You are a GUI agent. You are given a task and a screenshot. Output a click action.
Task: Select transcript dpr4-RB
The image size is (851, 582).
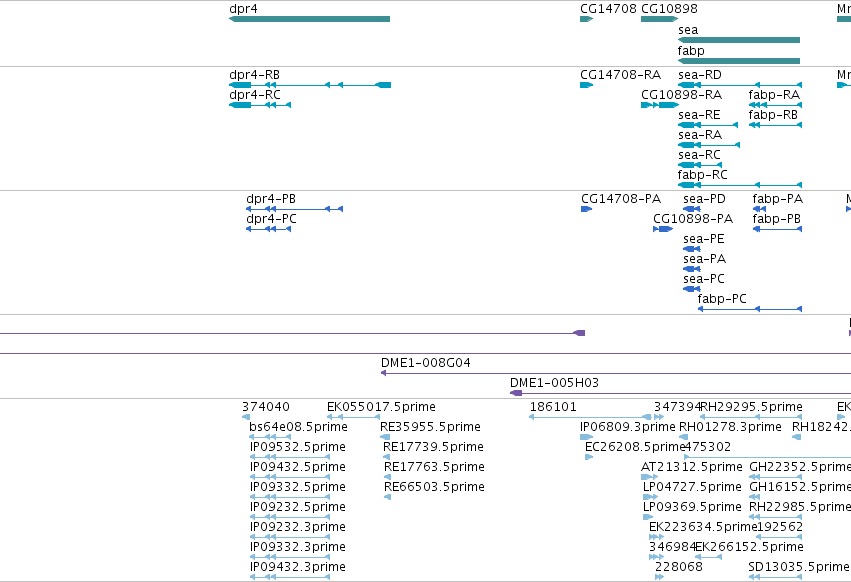point(310,85)
